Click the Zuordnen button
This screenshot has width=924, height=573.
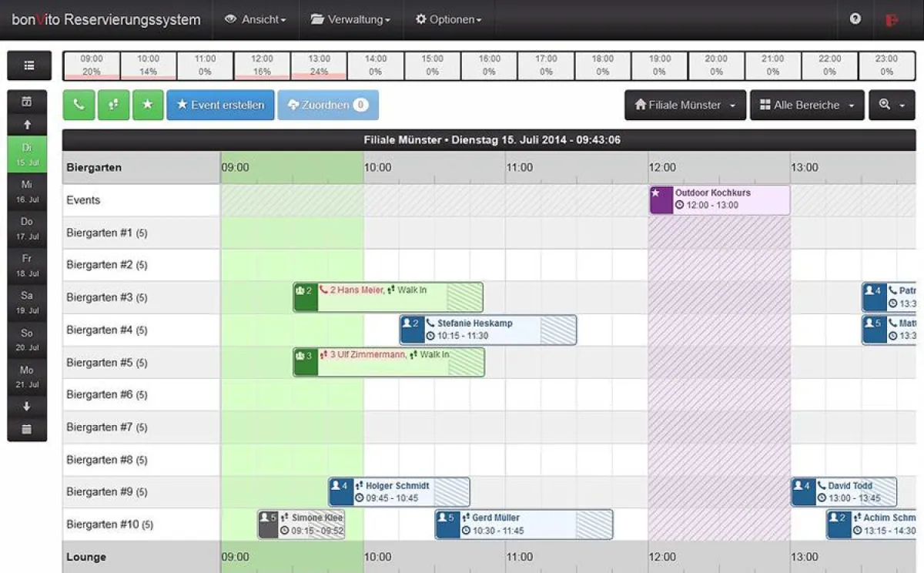pos(327,106)
